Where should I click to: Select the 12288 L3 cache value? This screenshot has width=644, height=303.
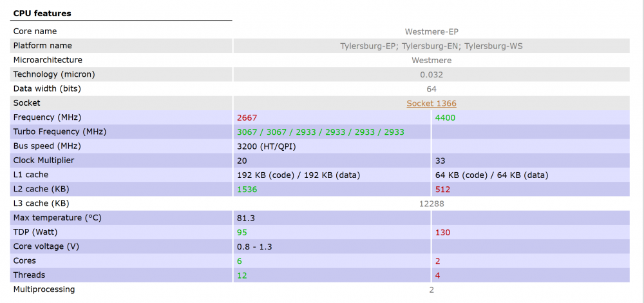[431, 204]
